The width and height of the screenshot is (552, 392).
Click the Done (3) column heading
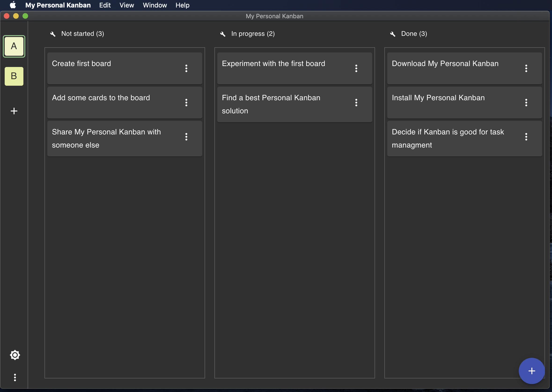[x=414, y=34]
